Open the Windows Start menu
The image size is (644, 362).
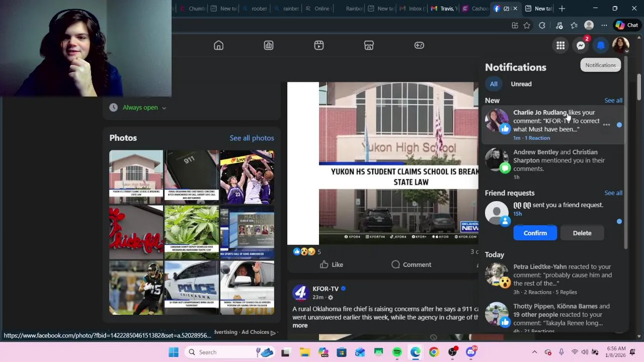pos(174,352)
